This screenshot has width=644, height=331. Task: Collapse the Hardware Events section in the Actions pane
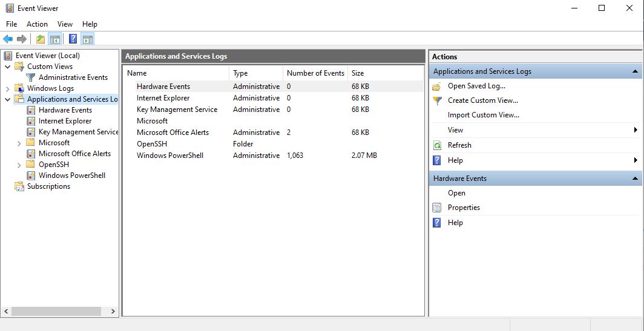tap(636, 179)
